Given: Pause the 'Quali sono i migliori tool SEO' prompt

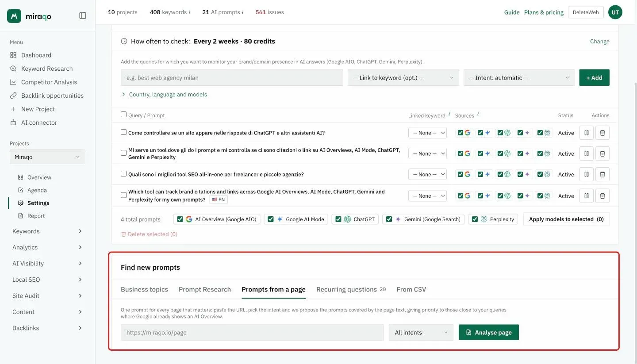Looking at the screenshot, I should 587,174.
